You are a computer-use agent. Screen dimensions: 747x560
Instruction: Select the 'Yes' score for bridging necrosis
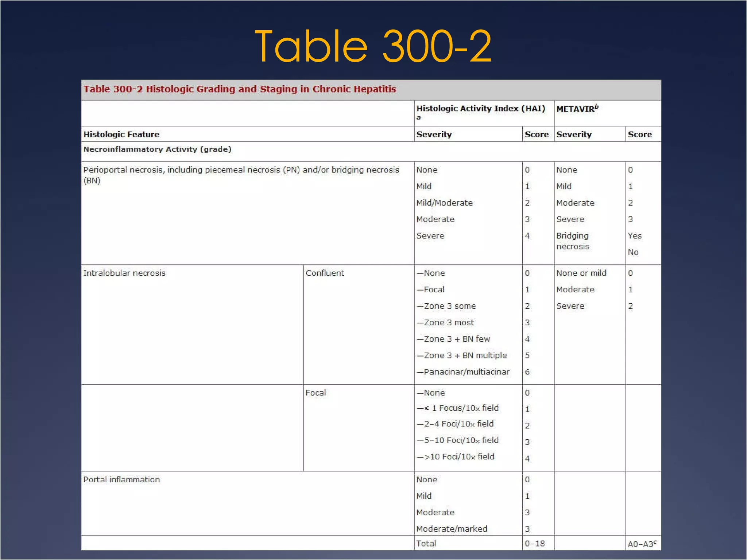[x=635, y=236]
